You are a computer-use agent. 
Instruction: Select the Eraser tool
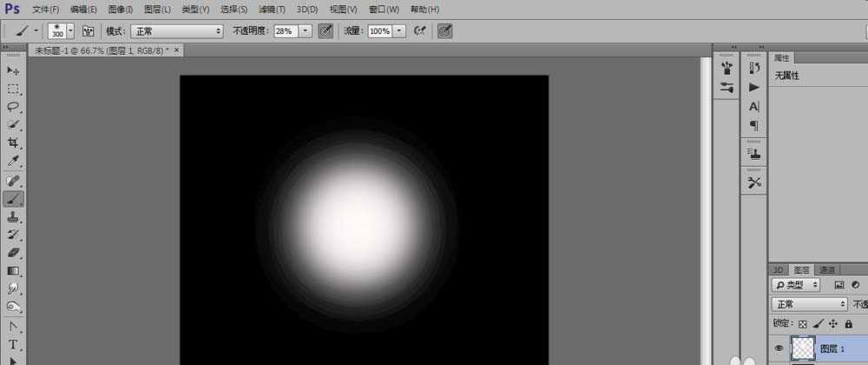click(x=13, y=252)
